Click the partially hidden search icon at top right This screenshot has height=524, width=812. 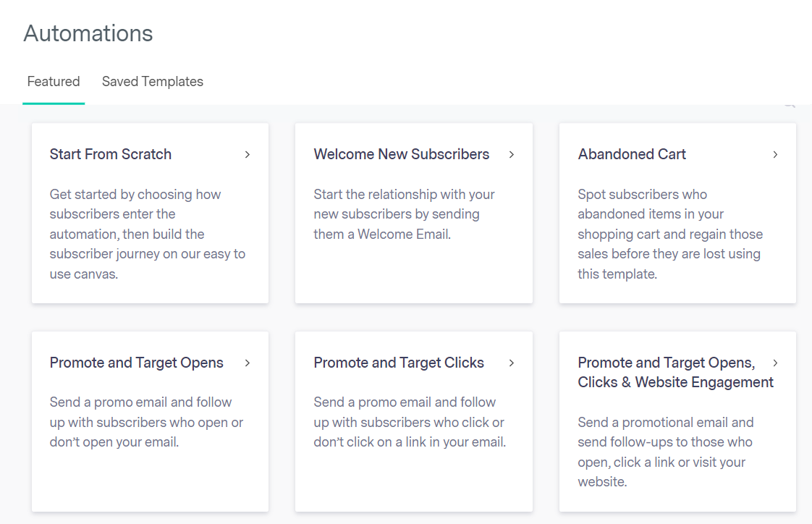789,106
